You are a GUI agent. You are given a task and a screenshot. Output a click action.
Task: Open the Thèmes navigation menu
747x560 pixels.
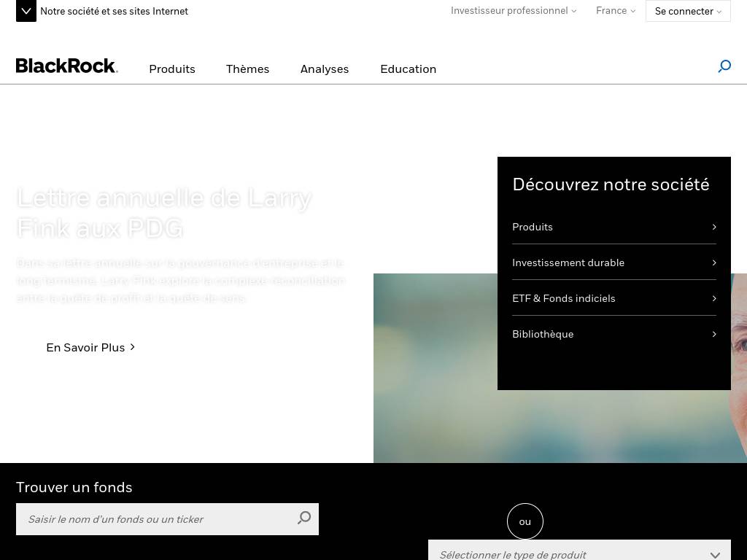click(247, 69)
